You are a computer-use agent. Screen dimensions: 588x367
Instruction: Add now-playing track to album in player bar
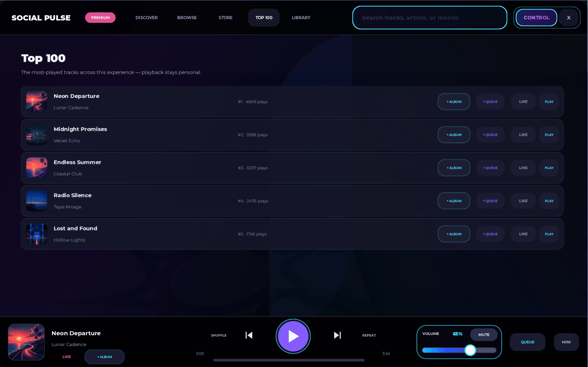(105, 357)
